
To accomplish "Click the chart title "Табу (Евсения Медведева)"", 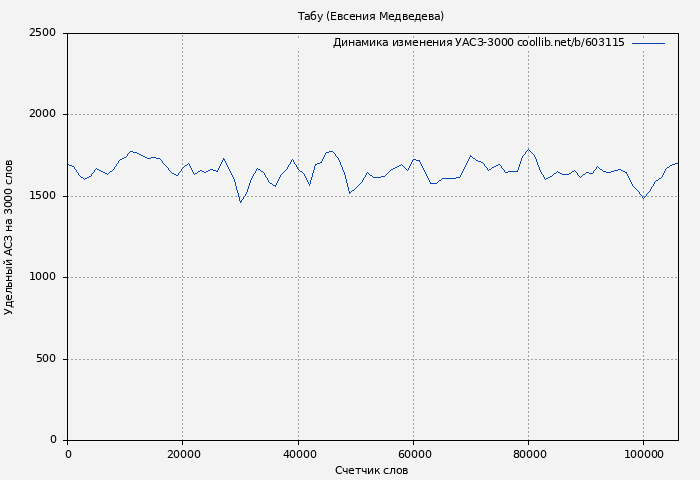I will (371, 16).
